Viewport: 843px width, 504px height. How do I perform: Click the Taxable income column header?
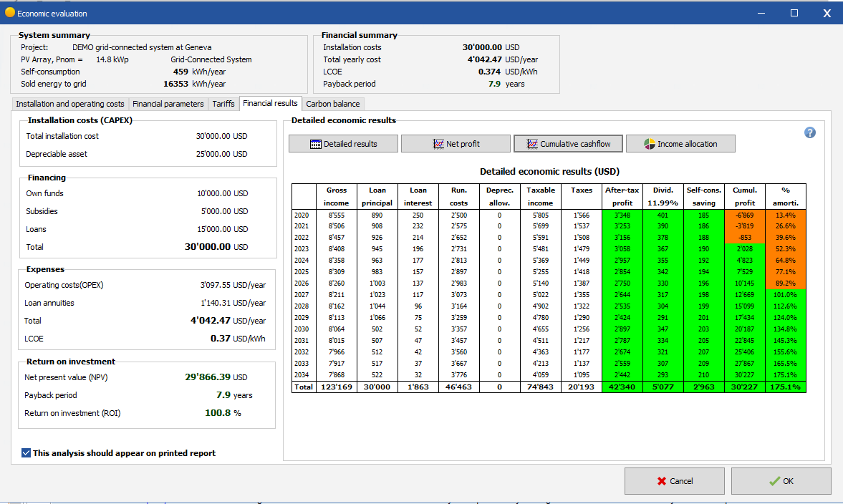[540, 197]
